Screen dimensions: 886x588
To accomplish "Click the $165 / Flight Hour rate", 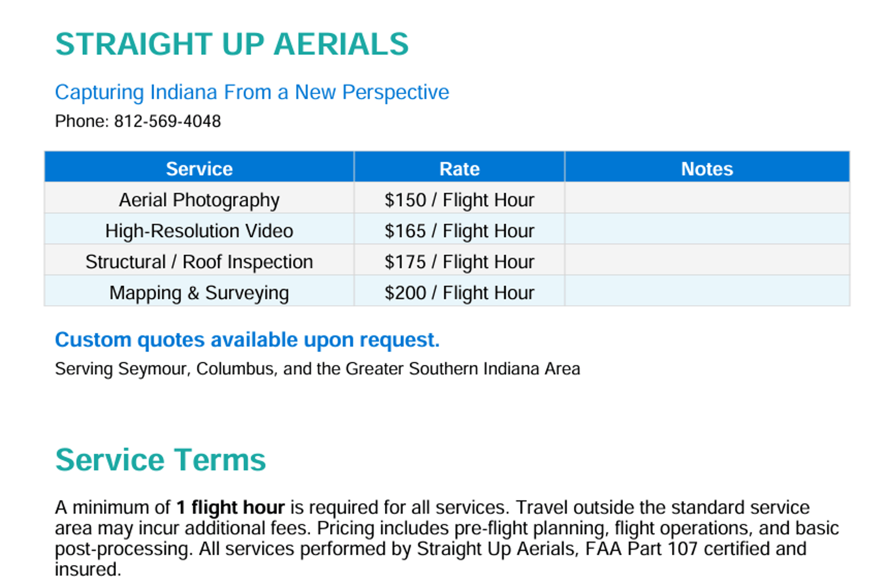I will tap(459, 231).
